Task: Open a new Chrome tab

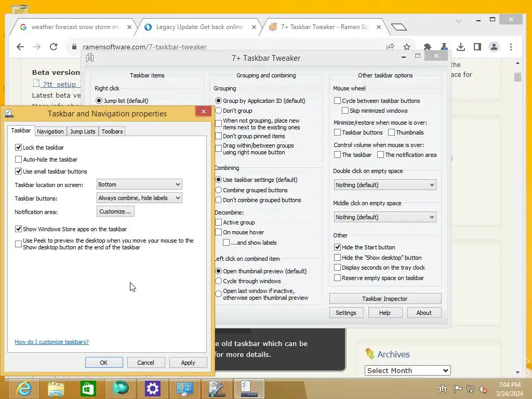Action: point(399,27)
